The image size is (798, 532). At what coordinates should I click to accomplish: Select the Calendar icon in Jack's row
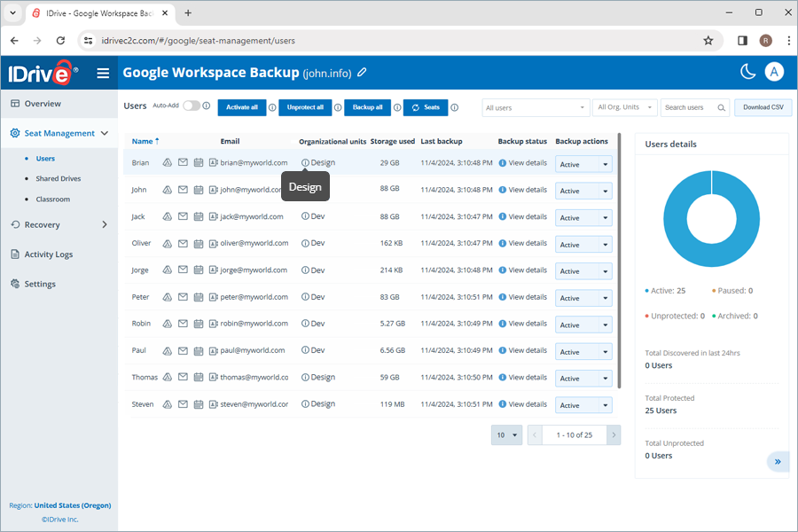tap(199, 216)
